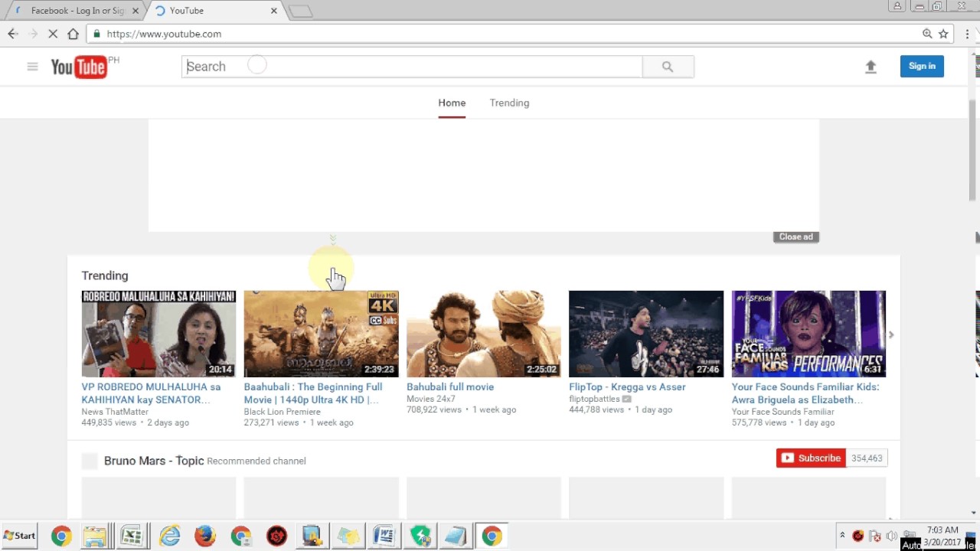Open a new browser tab
Image resolution: width=980 pixels, height=551 pixels.
tap(300, 11)
